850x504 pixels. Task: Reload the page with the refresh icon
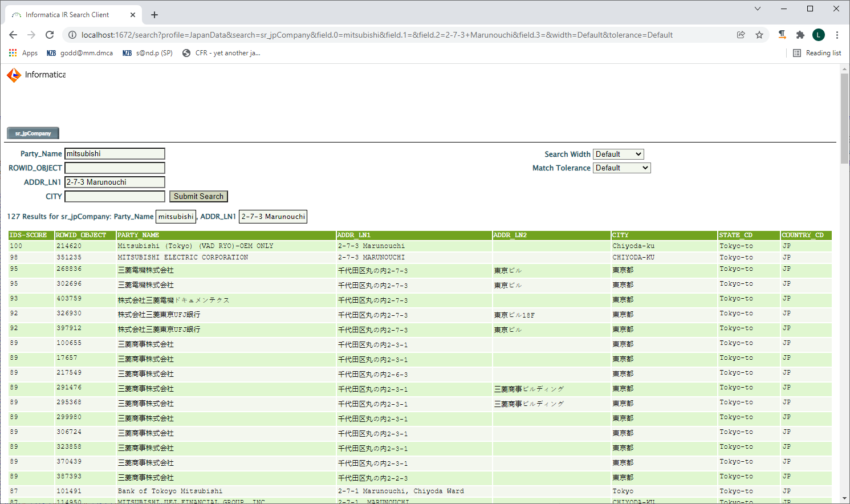(x=50, y=35)
